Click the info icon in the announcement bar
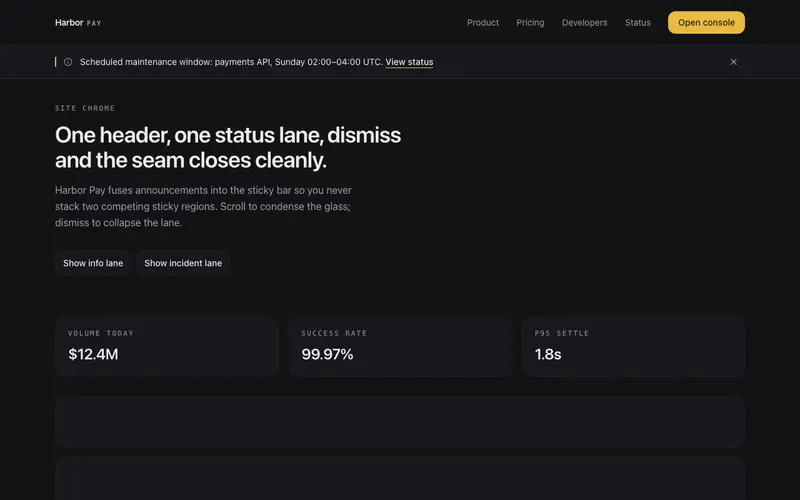This screenshot has width=800, height=500. pos(68,62)
